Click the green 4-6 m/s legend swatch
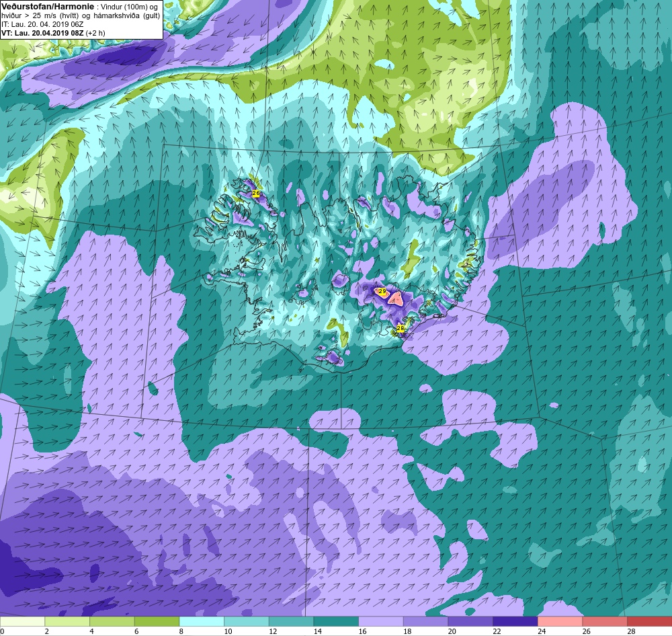 point(112,621)
